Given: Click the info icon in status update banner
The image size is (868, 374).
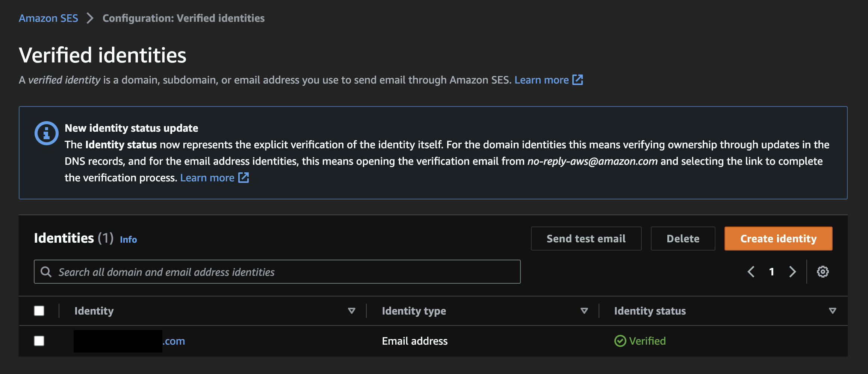Looking at the screenshot, I should 46,133.
